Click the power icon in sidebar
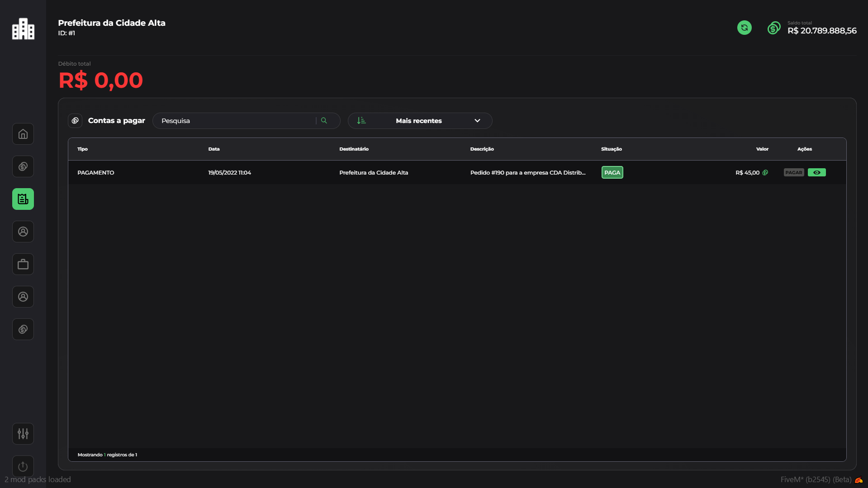This screenshot has height=488, width=868. pos(23,466)
